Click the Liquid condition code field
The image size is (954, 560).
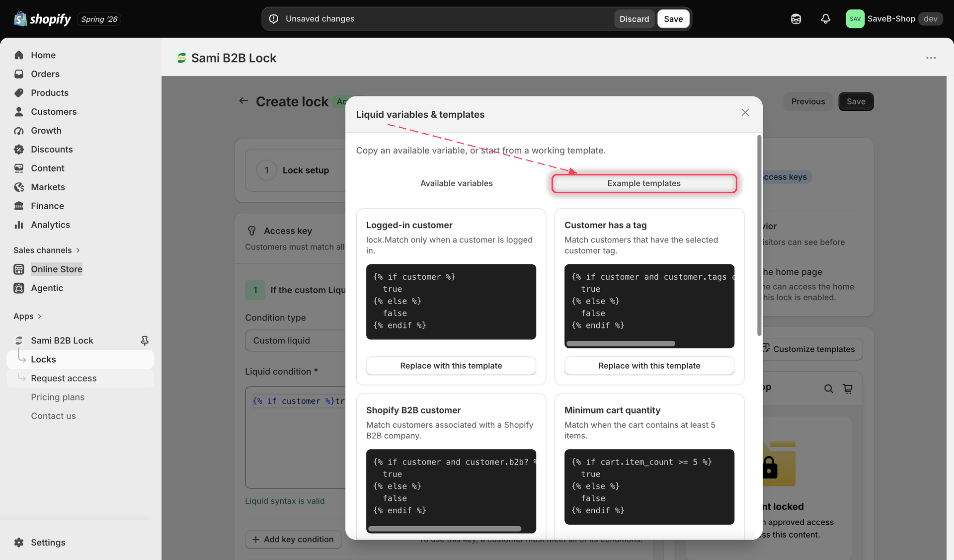click(295, 437)
